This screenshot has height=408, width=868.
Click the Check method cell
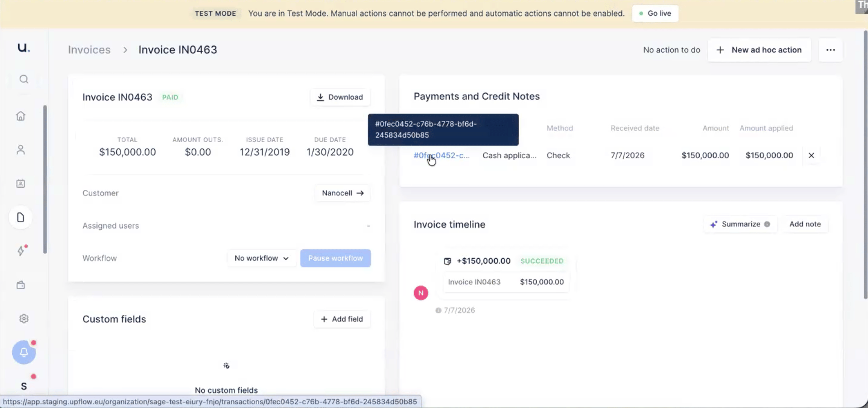[x=558, y=155]
